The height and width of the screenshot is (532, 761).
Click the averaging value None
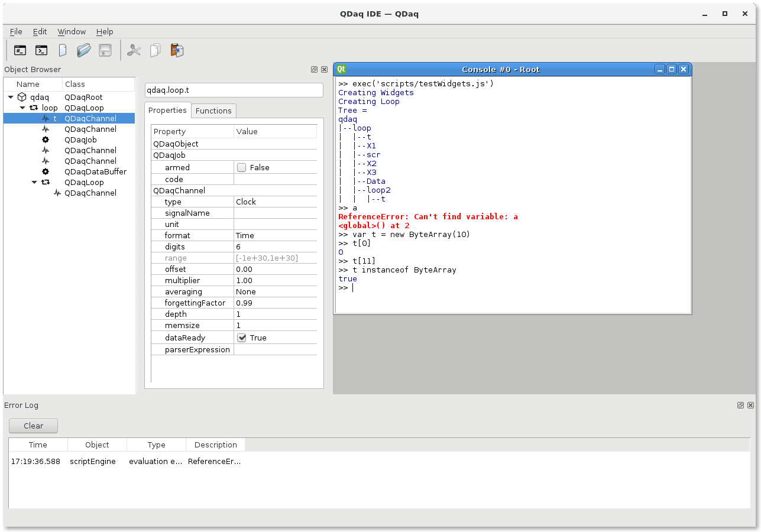[x=276, y=291]
